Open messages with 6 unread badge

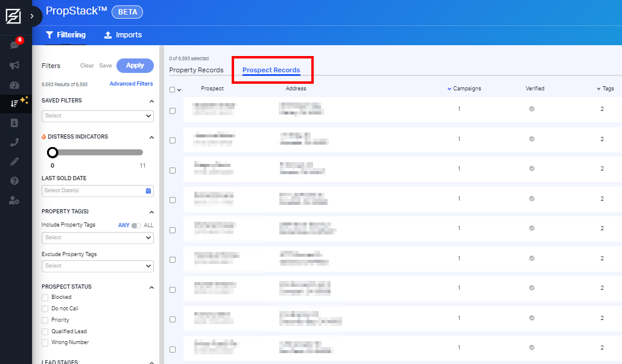14,45
